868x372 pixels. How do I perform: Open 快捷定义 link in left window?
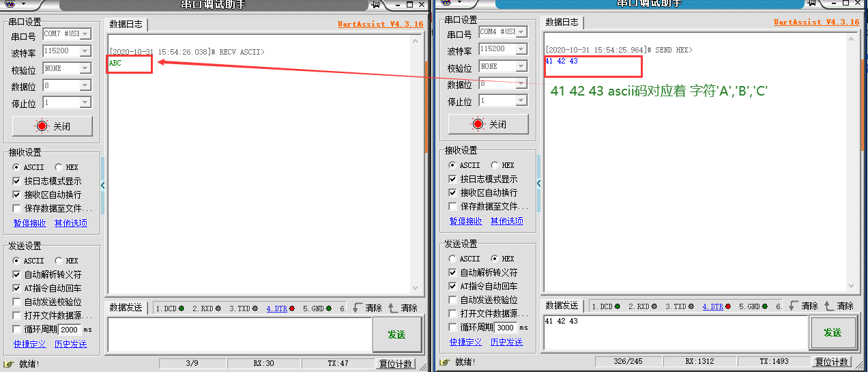[29, 344]
